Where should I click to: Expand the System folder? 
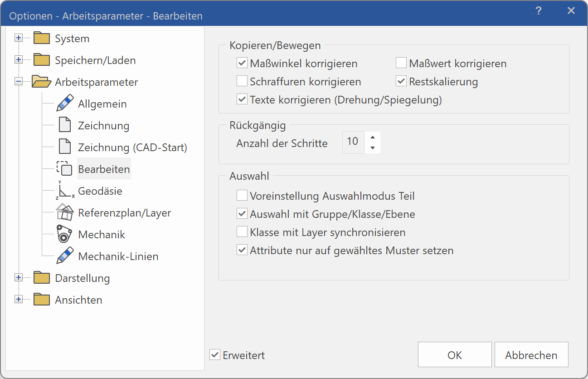tap(19, 38)
